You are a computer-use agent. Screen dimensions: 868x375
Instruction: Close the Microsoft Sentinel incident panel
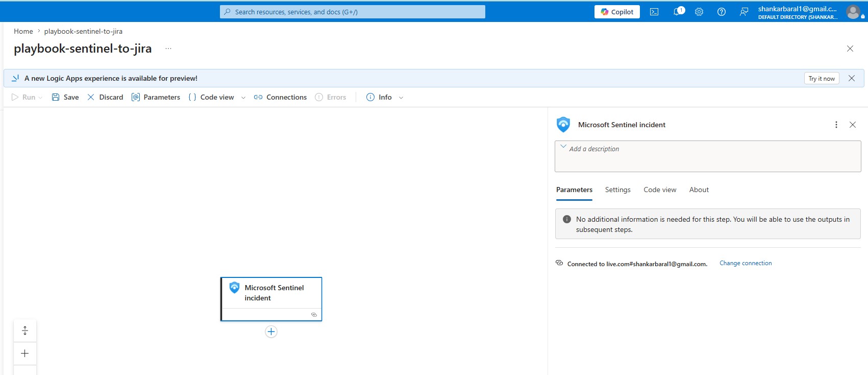[x=853, y=125]
